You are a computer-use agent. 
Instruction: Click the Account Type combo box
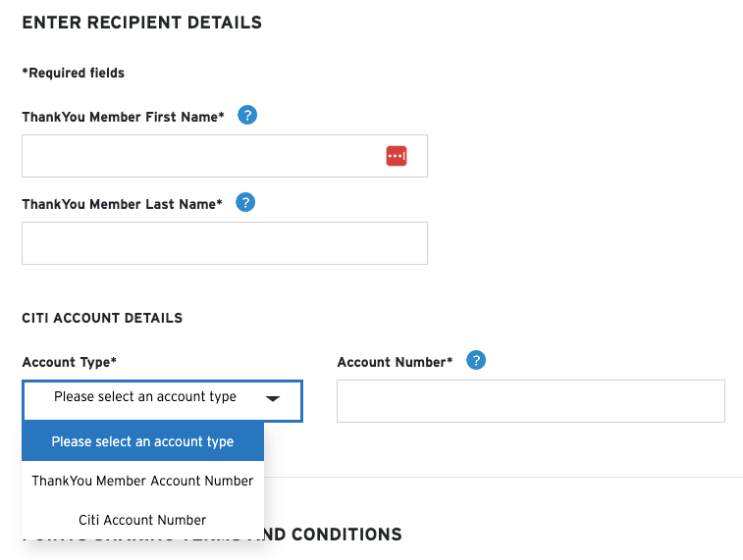162,400
